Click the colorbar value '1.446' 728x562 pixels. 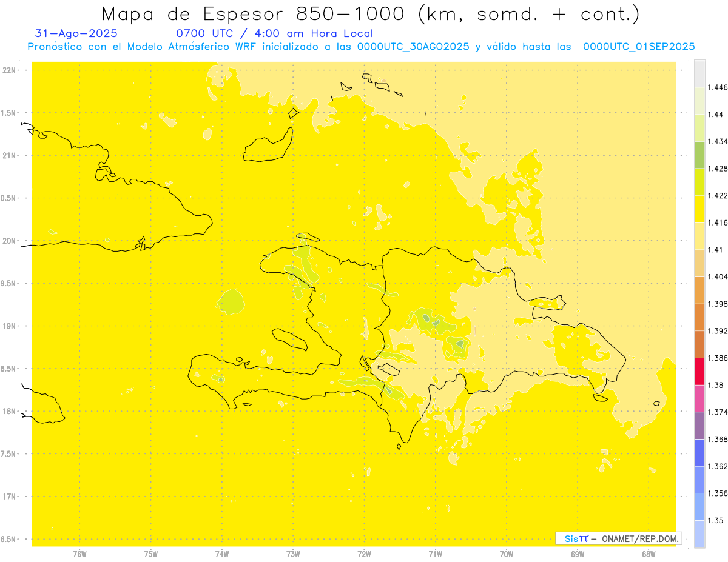[x=719, y=87]
